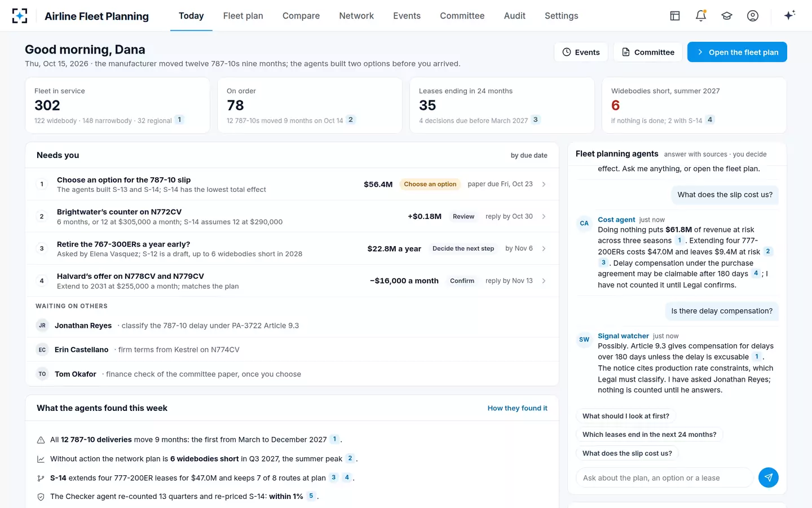Click the Airline Fleet Planning logo icon
The height and width of the screenshot is (508, 812).
coord(20,16)
